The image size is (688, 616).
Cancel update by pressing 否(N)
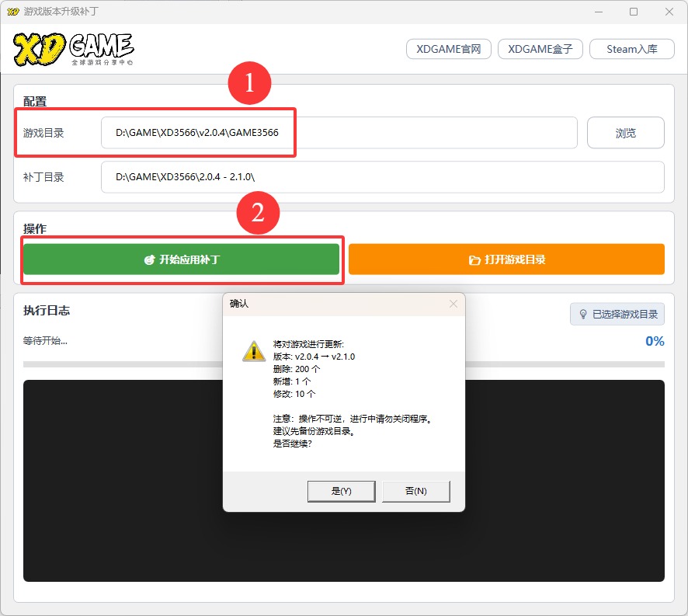click(x=416, y=491)
